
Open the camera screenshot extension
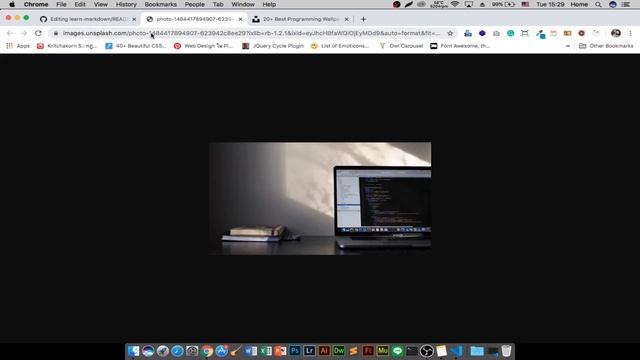coord(496,33)
